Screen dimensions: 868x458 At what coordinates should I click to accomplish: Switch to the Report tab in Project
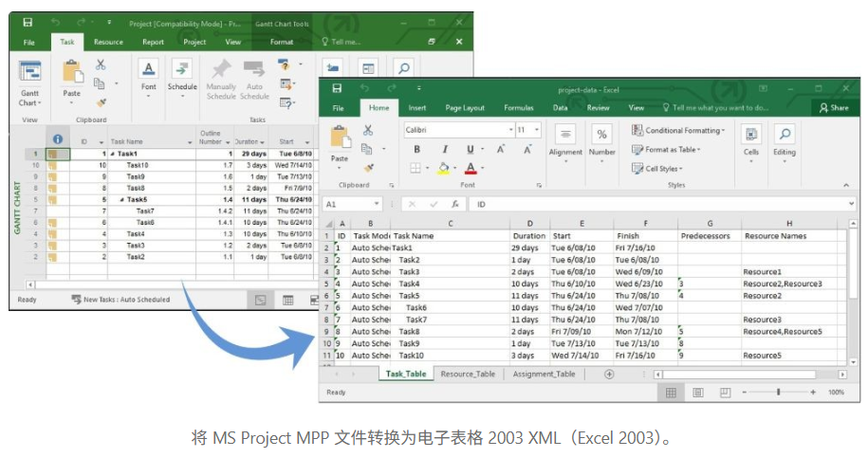(x=153, y=42)
